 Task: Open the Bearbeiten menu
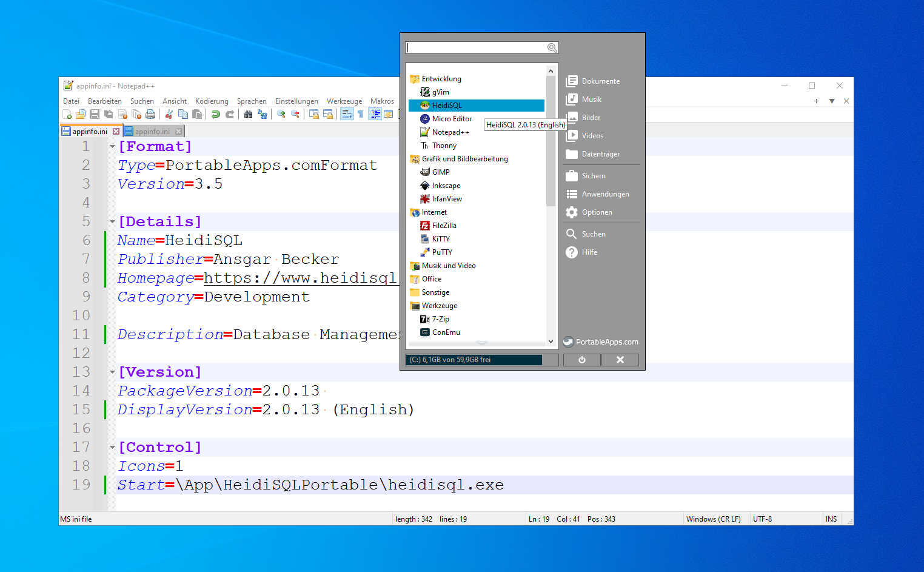tap(104, 101)
